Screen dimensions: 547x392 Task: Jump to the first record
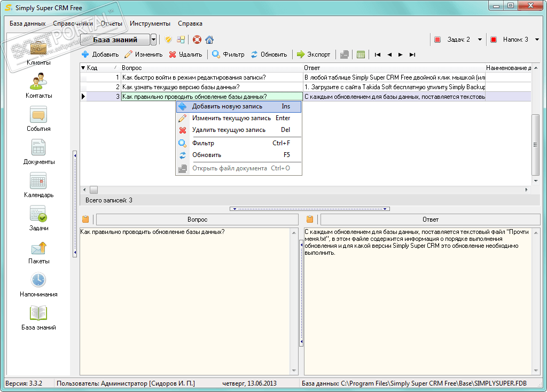pos(378,54)
